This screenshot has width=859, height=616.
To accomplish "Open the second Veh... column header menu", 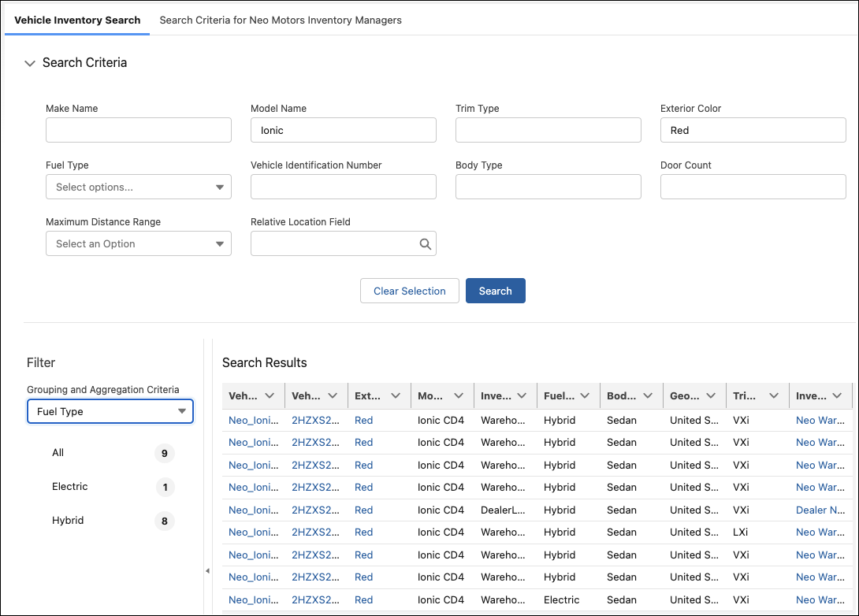I will [x=333, y=396].
